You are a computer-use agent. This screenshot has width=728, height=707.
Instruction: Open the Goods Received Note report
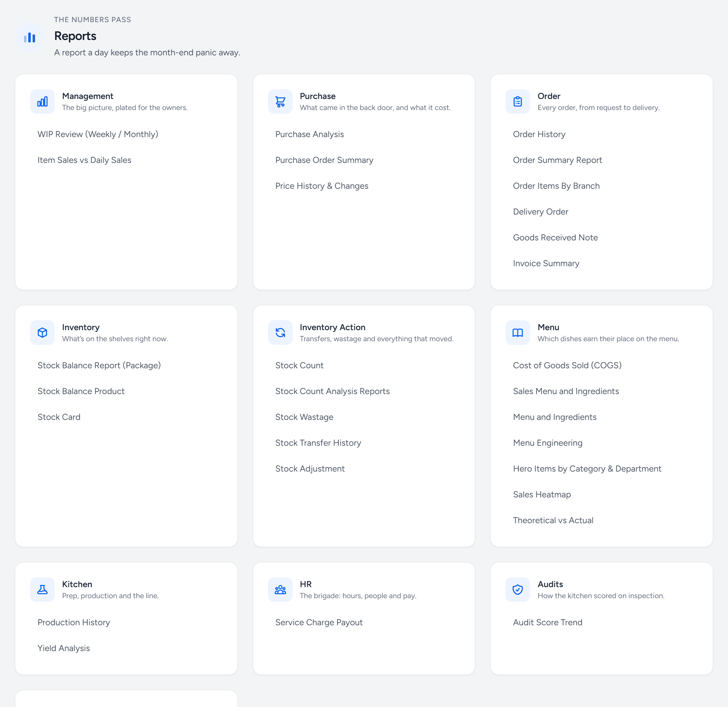tap(555, 237)
